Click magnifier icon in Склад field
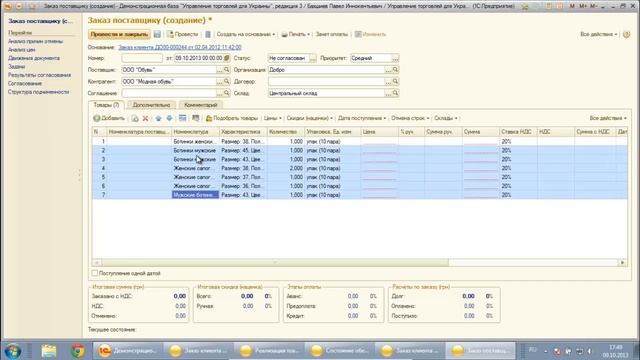The width and height of the screenshot is (640, 360). click(x=395, y=93)
